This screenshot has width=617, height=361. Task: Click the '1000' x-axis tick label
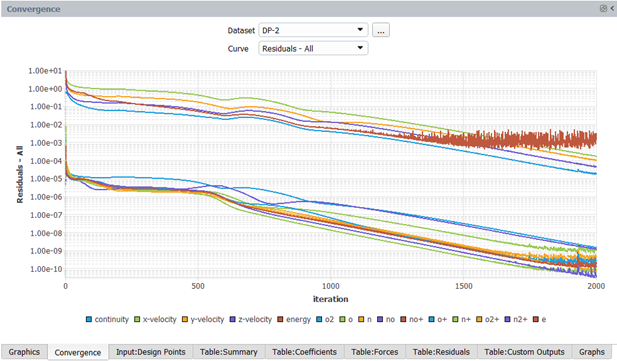pyautogui.click(x=331, y=286)
